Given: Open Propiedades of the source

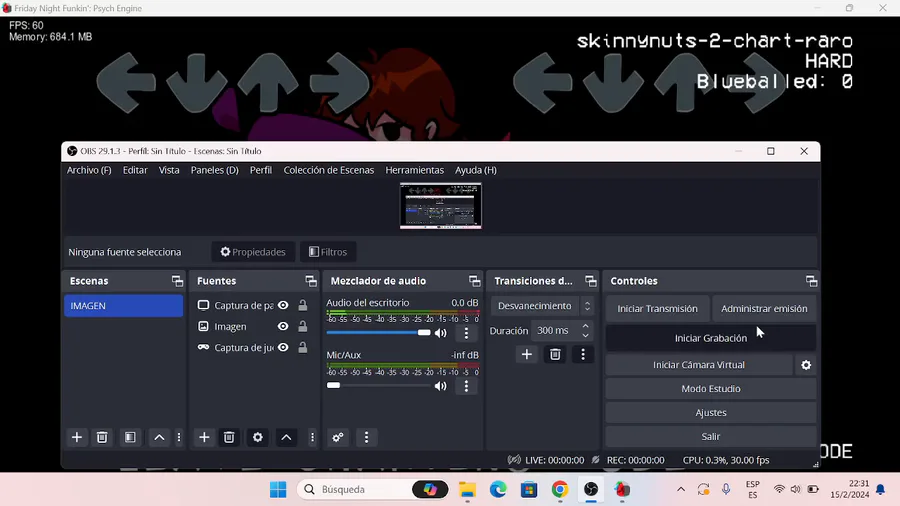Looking at the screenshot, I should [253, 252].
